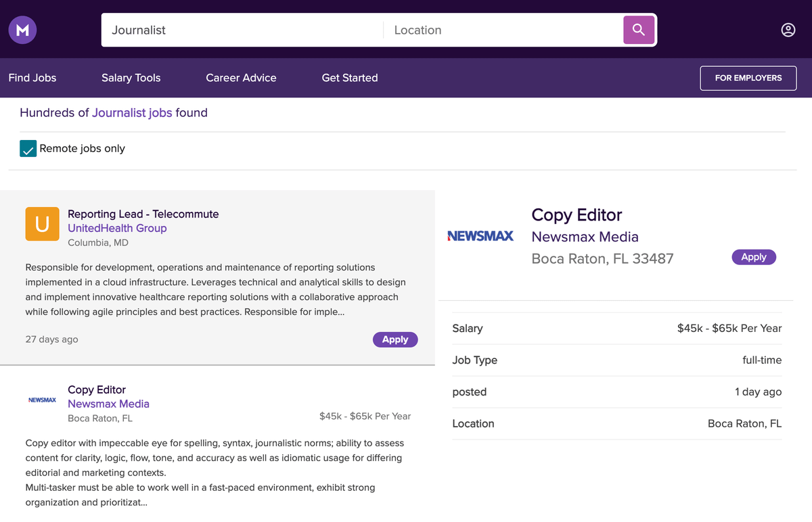Image resolution: width=812 pixels, height=522 pixels.
Task: Open the UnitedHealth Group company link
Action: [117, 229]
